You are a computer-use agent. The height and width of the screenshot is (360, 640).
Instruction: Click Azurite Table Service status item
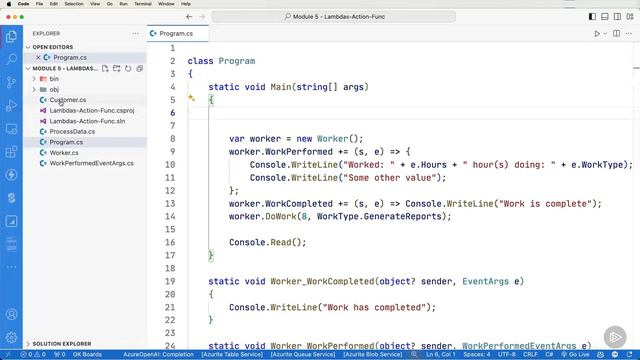point(232,354)
